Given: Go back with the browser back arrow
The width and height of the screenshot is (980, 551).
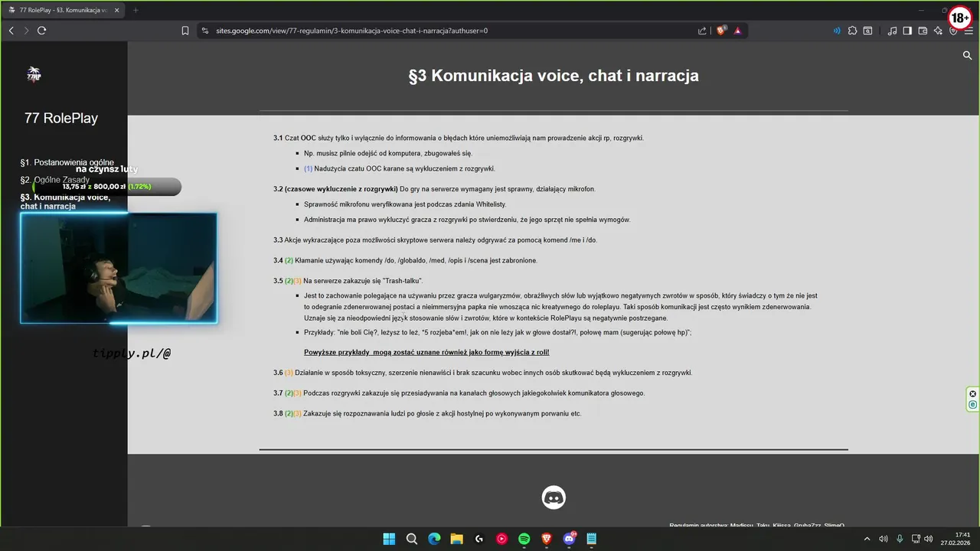Looking at the screenshot, I should [x=11, y=31].
